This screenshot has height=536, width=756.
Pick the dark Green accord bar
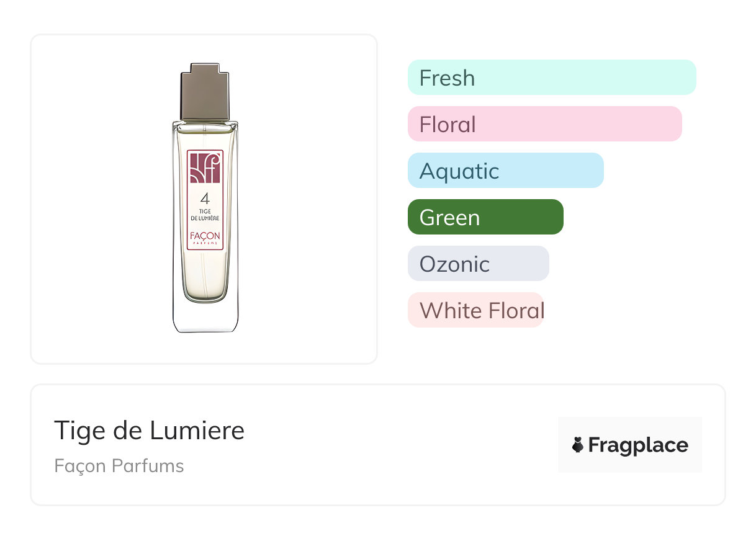pos(485,217)
